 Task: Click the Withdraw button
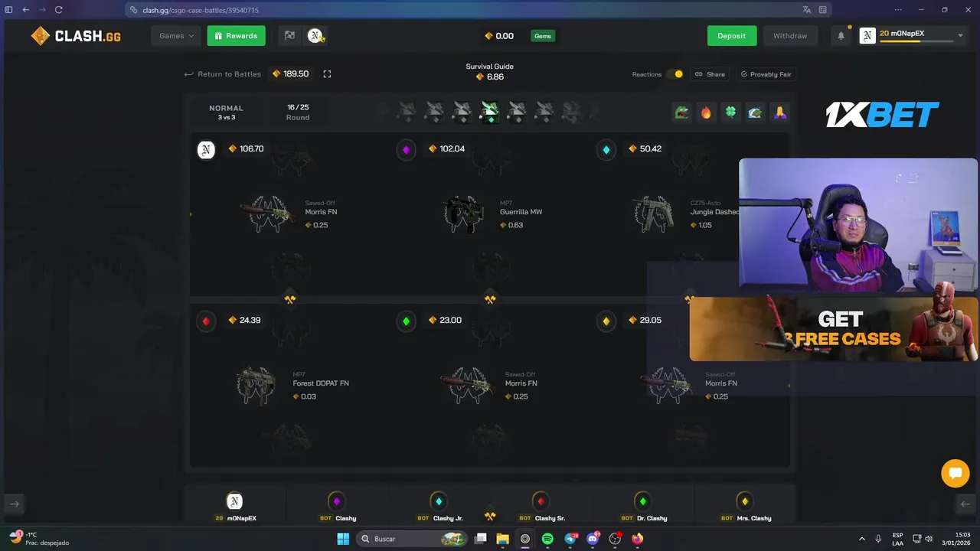790,36
